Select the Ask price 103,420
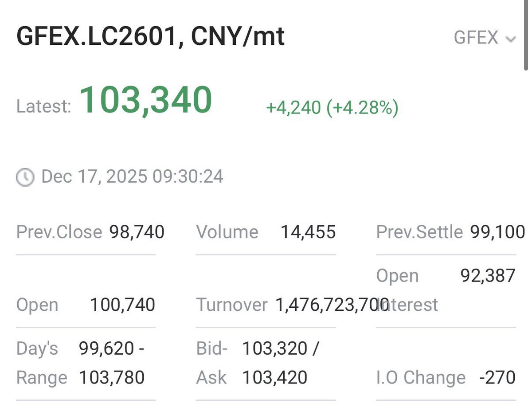532x419 pixels. [x=275, y=378]
